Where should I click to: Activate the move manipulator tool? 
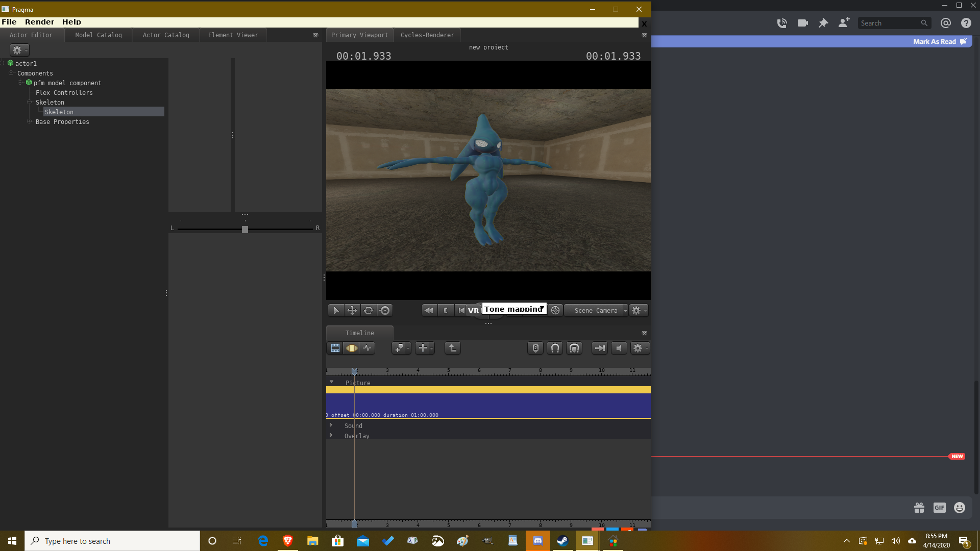tap(352, 310)
